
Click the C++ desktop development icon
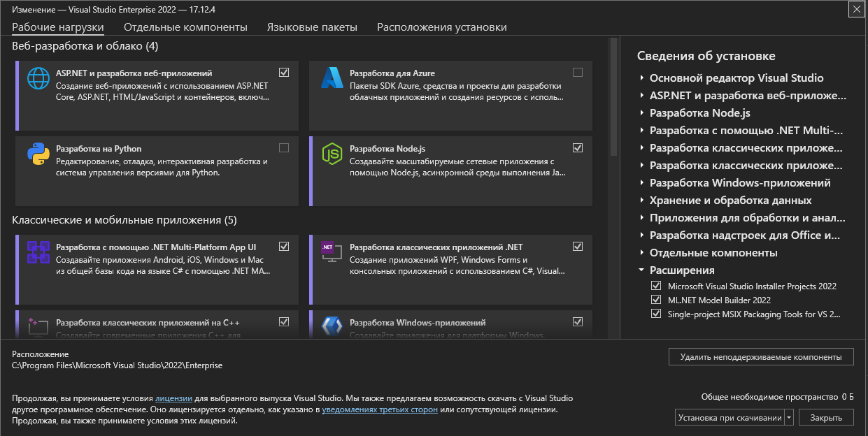[38, 326]
